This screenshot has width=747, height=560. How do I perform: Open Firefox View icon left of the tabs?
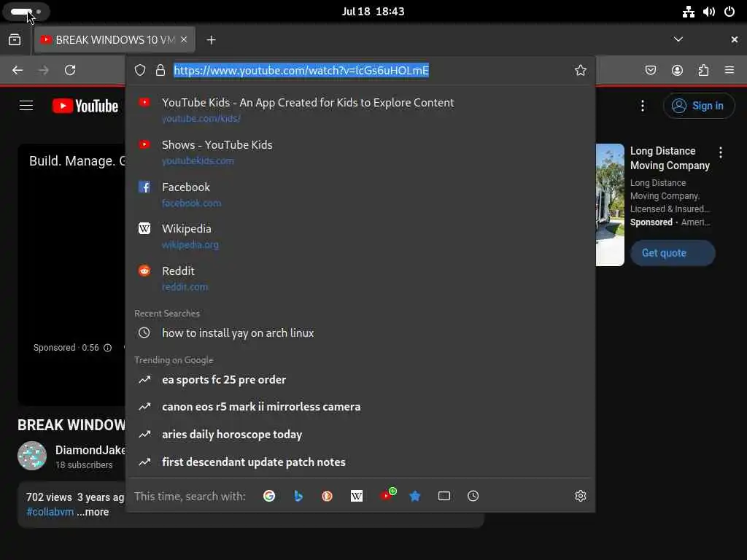pos(15,40)
